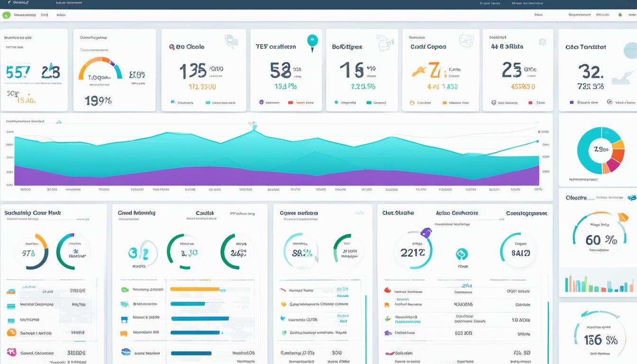This screenshot has height=364, width=637.
Task: Click the multicolor donut chart on the right
Action: 601,150
